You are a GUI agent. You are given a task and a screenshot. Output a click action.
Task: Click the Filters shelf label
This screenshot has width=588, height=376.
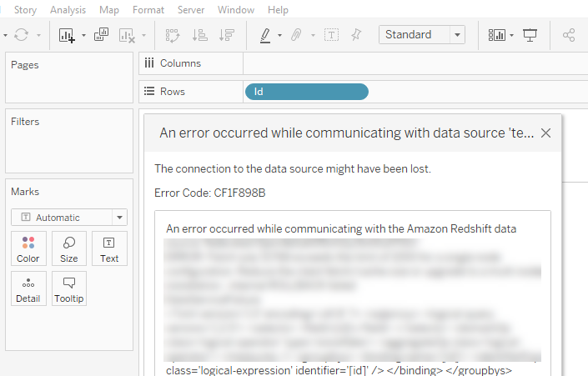[x=25, y=122]
